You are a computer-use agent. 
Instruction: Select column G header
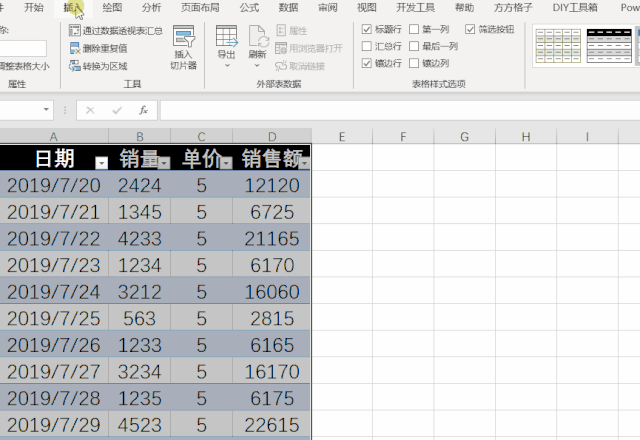(464, 136)
